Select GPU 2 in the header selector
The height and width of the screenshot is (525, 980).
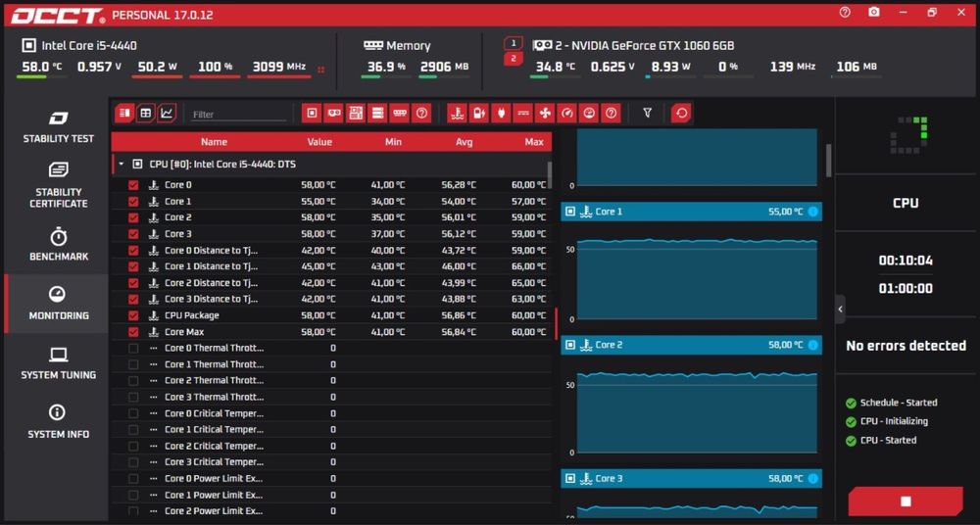click(x=514, y=59)
